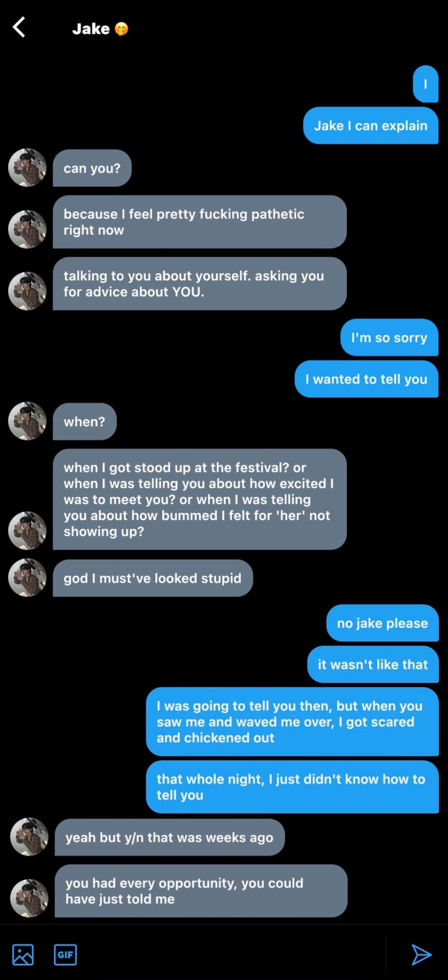
Task: Tap the "stood up at the festival" message
Action: [199, 499]
